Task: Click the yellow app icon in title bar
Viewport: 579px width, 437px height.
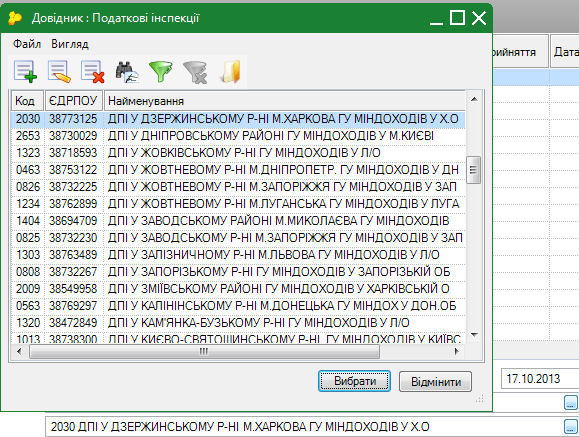Action: coord(15,18)
